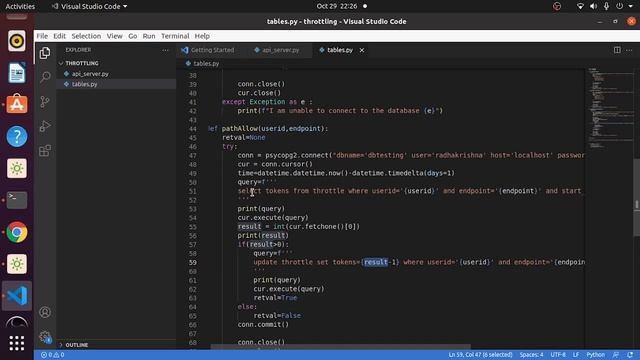Image resolution: width=640 pixels, height=360 pixels.
Task: Open the system volume indicator
Action: [593, 6]
